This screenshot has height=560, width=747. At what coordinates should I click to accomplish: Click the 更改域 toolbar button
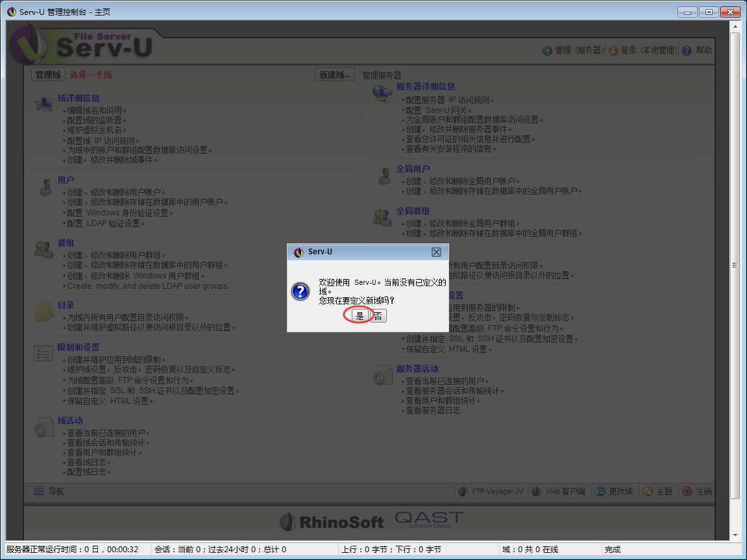pyautogui.click(x=614, y=491)
